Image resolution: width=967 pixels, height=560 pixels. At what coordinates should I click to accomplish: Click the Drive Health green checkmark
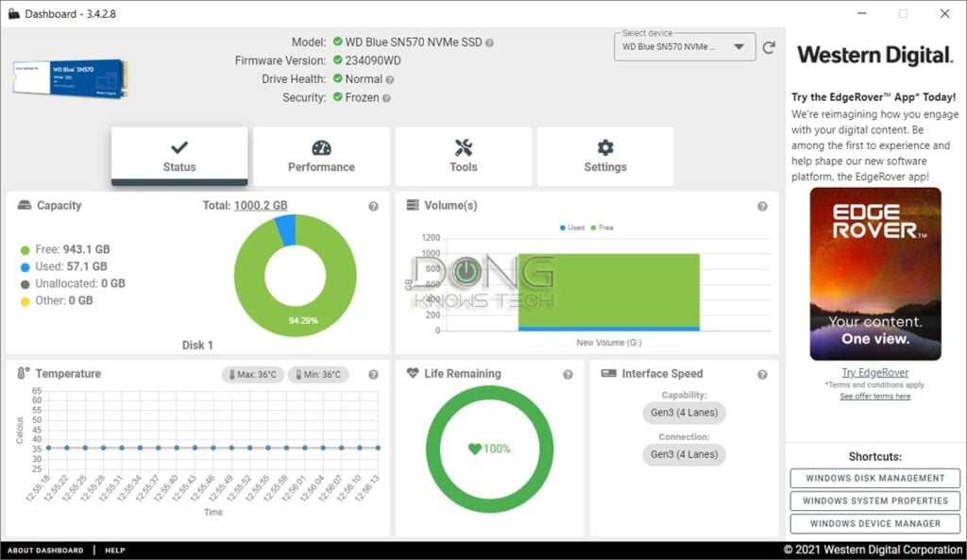coord(337,78)
